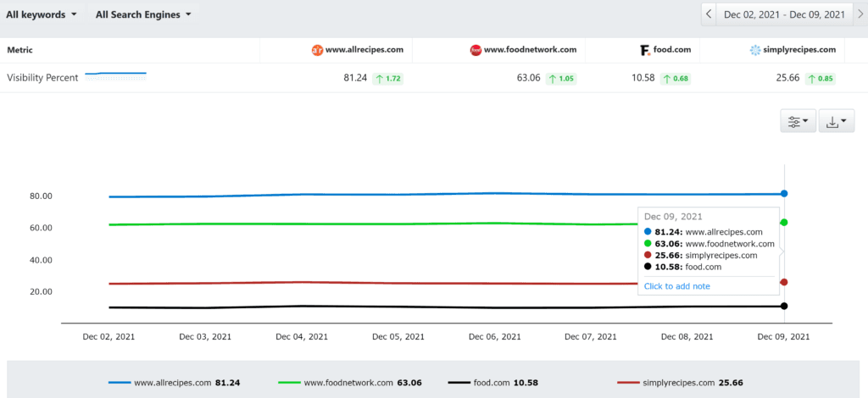Click the food.com logo icon in header

point(644,50)
